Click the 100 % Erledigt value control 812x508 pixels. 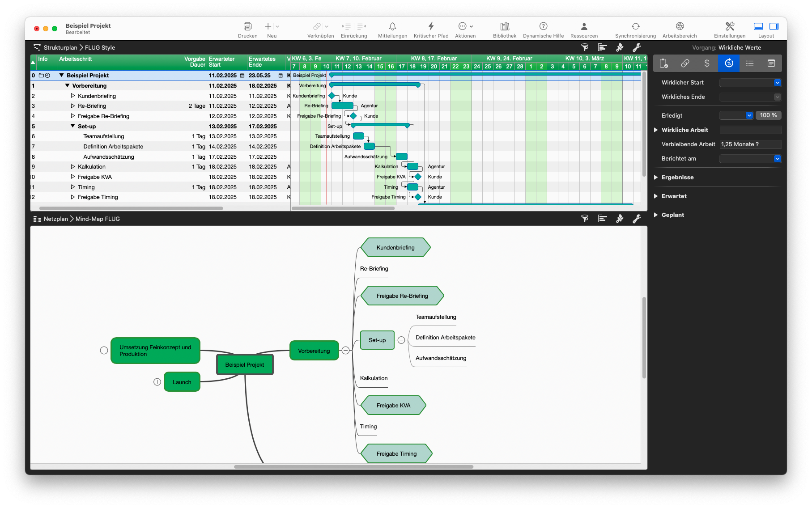click(x=768, y=115)
